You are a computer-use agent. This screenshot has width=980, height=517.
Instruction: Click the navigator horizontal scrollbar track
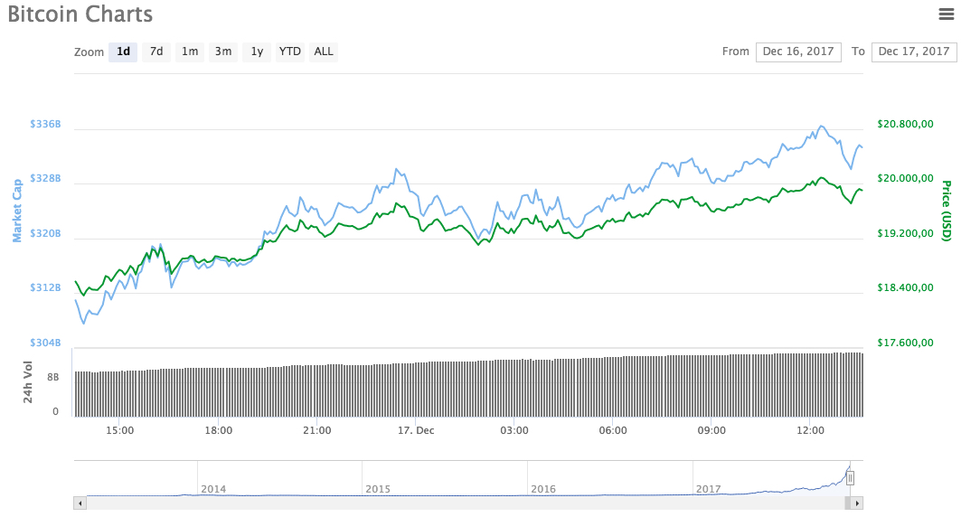452,503
